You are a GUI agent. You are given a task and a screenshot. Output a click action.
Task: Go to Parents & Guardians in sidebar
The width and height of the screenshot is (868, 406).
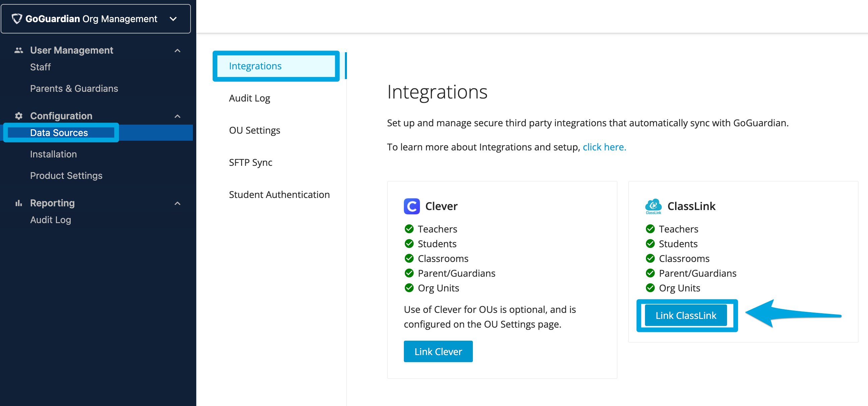[74, 89]
